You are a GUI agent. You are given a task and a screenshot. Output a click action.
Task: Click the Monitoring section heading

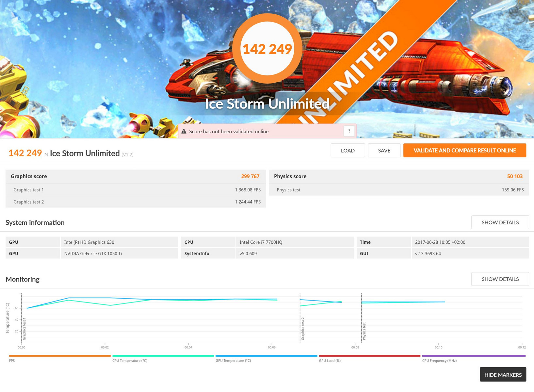tap(23, 279)
